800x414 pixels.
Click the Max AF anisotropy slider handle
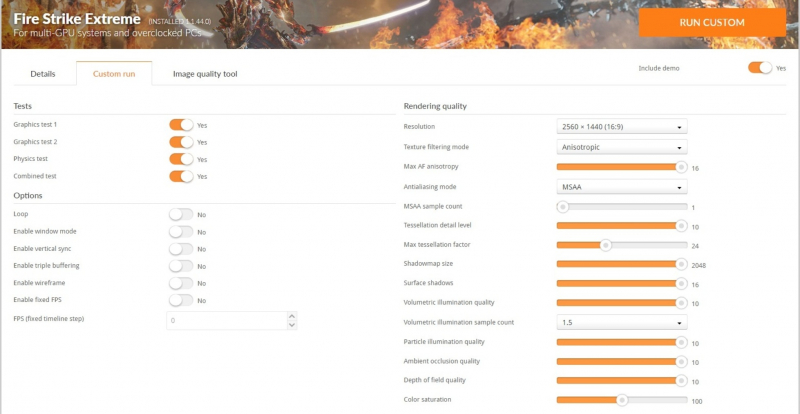681,167
